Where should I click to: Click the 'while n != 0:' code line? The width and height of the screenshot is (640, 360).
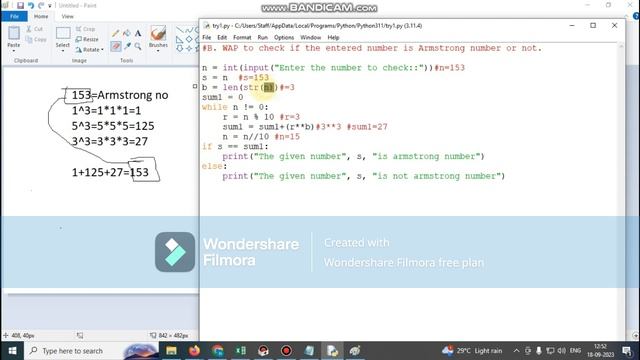(235, 107)
